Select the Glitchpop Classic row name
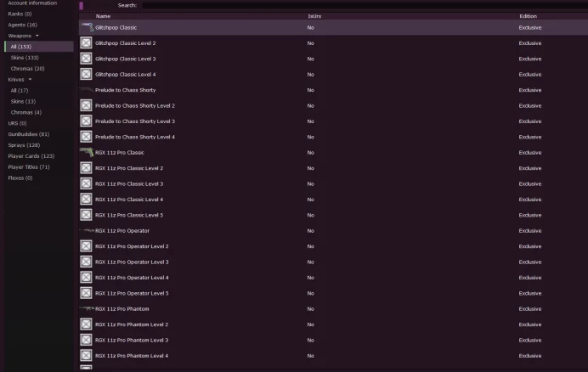The image size is (588, 372). (116, 27)
